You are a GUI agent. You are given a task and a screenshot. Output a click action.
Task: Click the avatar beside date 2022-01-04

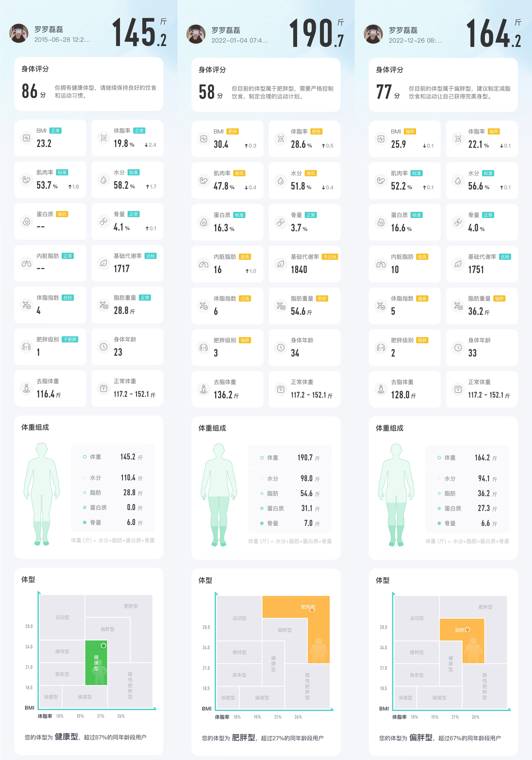pos(196,34)
